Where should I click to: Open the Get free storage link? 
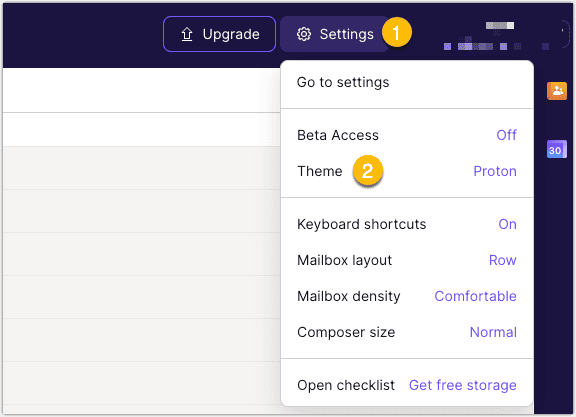[x=463, y=385]
